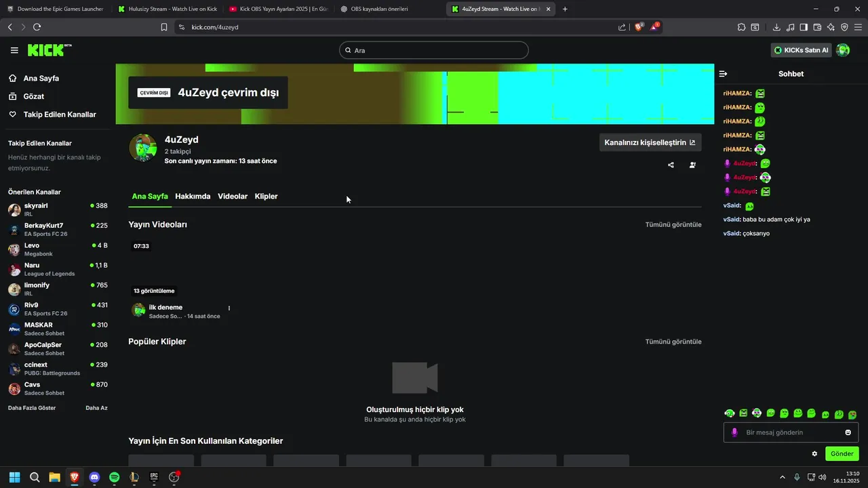Expand list with Daha Fazla Göster
Screen dimensions: 868x488
[x=32, y=408]
